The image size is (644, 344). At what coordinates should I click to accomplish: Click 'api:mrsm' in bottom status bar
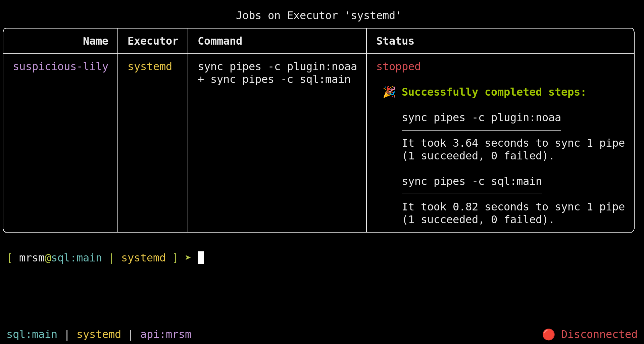(166, 334)
